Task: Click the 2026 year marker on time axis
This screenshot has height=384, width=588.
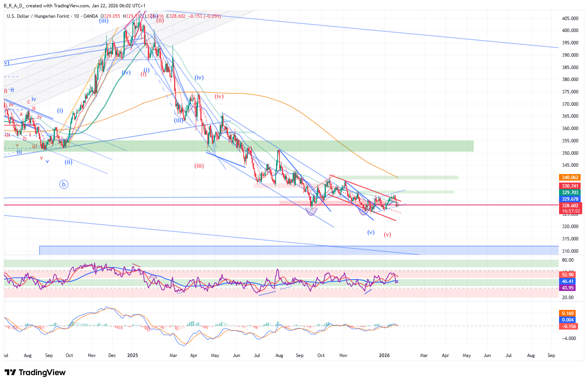Action: coord(384,355)
